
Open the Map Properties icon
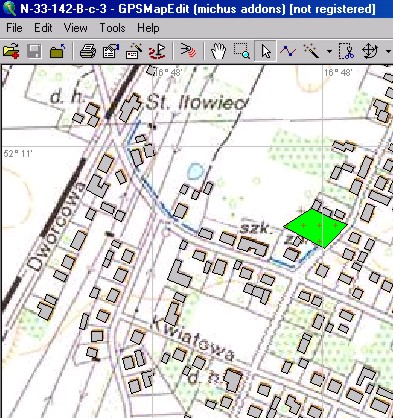pyautogui.click(x=111, y=51)
